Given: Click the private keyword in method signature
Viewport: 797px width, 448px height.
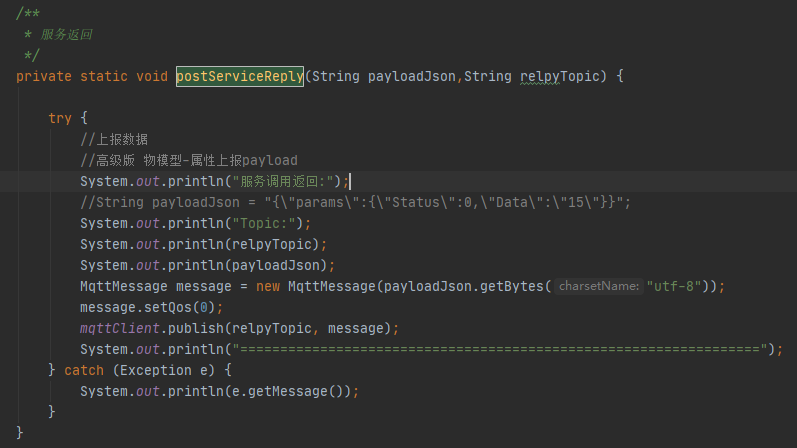Looking at the screenshot, I should pos(44,76).
